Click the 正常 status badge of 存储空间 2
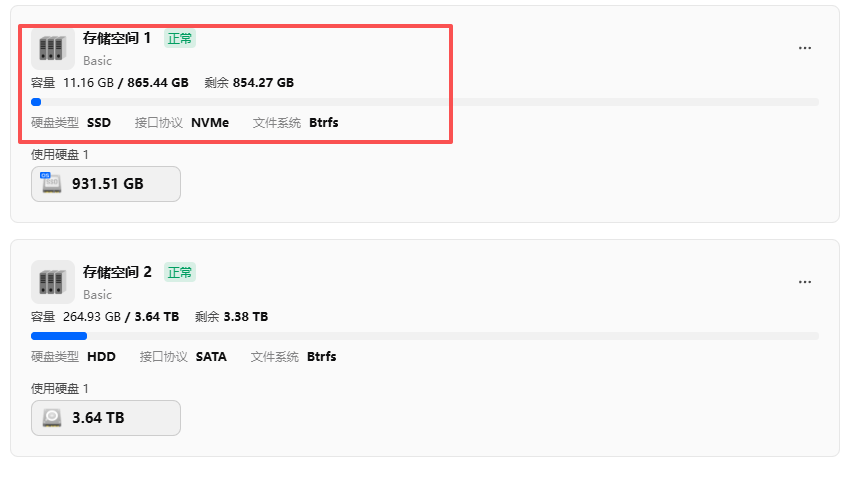The height and width of the screenshot is (477, 849). pyautogui.click(x=180, y=272)
